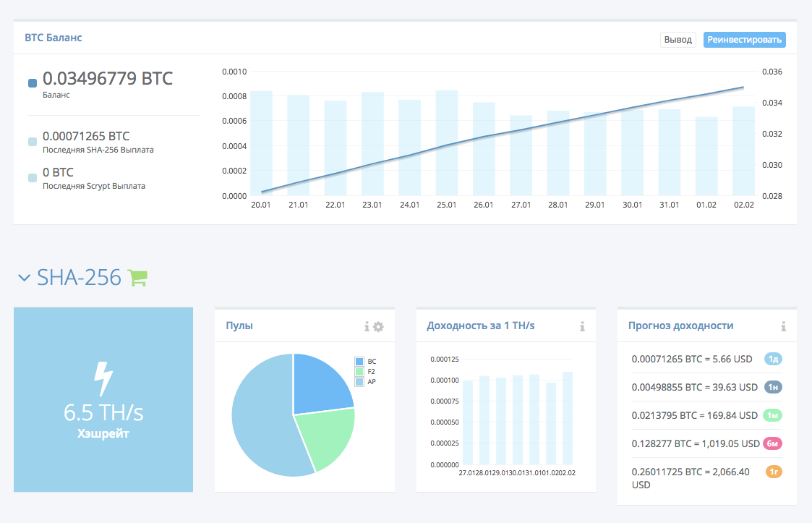
Task: Click the Вывод button
Action: pos(678,40)
